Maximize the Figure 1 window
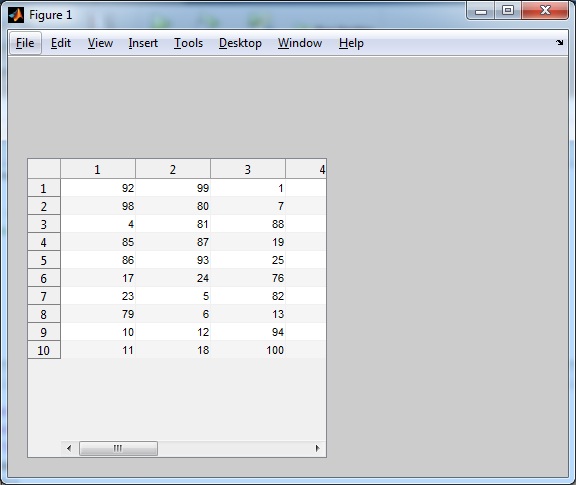576x485 pixels. (x=508, y=10)
